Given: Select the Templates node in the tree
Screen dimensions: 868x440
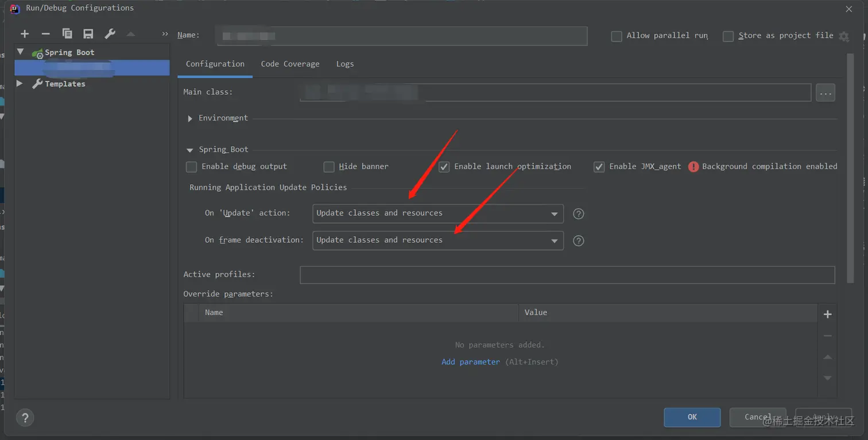Looking at the screenshot, I should [x=65, y=84].
